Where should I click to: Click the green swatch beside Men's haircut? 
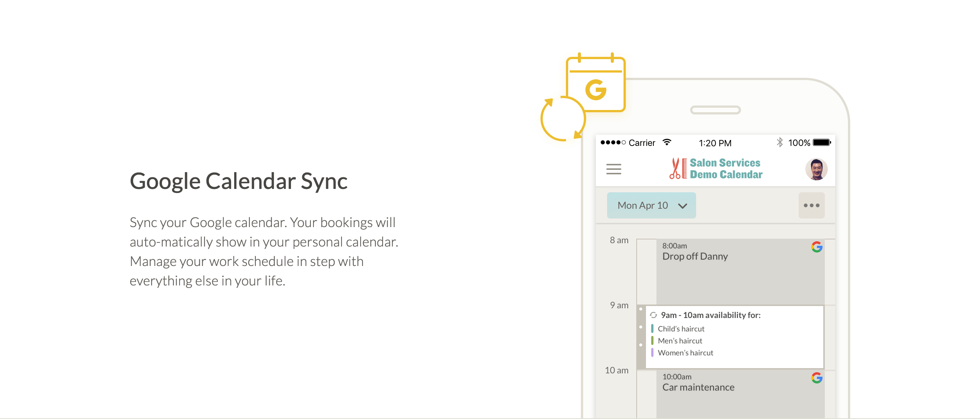point(652,340)
